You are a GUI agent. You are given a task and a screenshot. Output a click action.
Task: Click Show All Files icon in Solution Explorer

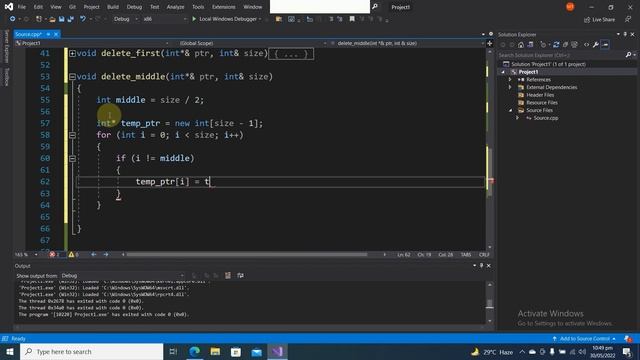(574, 44)
